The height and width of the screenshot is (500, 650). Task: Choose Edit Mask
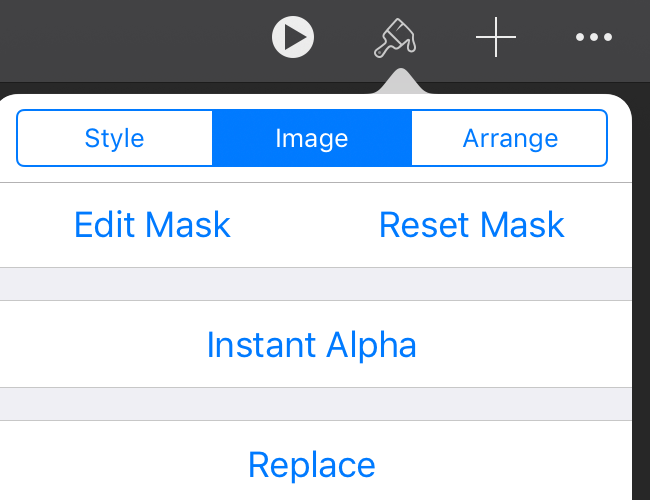pos(152,225)
